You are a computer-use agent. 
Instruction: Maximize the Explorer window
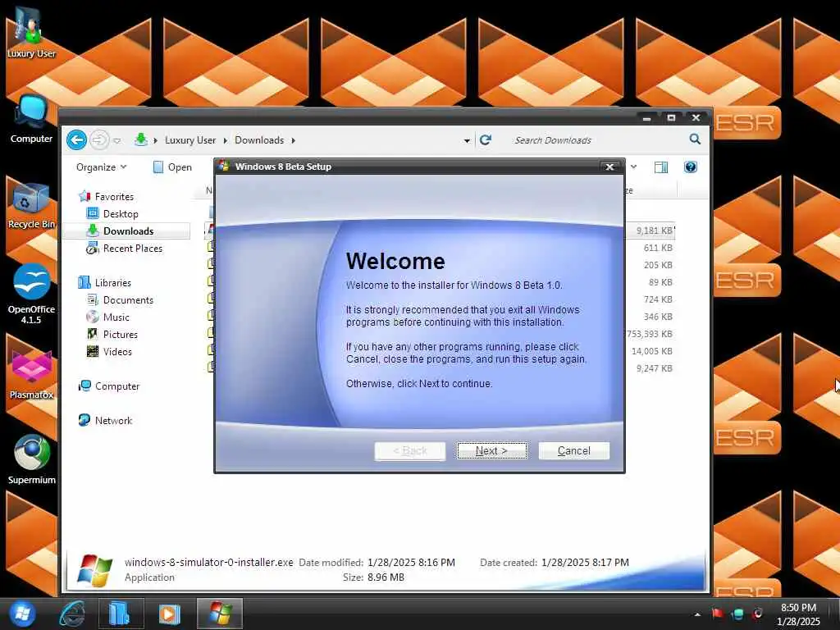[x=671, y=117]
